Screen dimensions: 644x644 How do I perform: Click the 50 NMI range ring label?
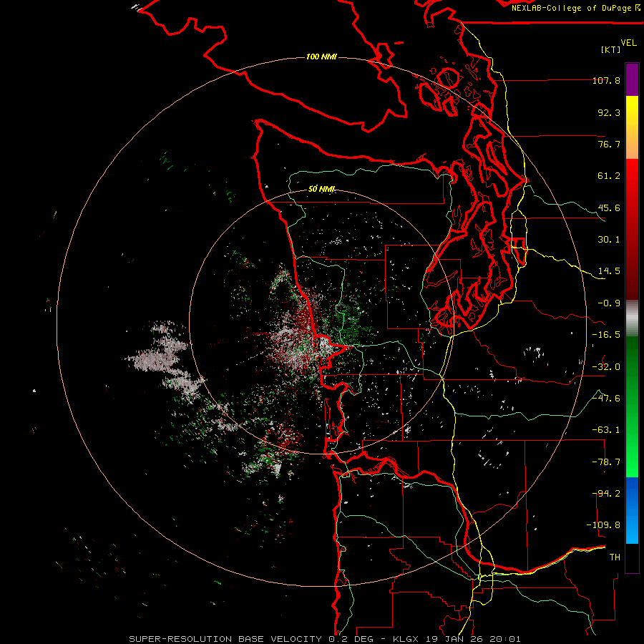pos(321,189)
